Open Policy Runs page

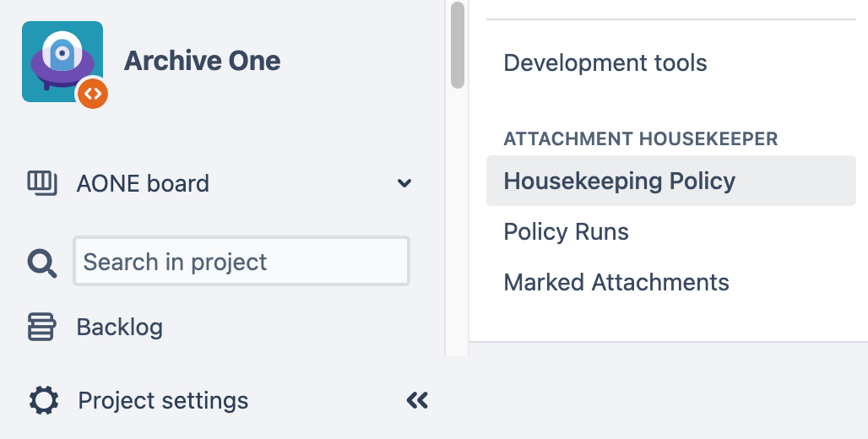pos(566,231)
